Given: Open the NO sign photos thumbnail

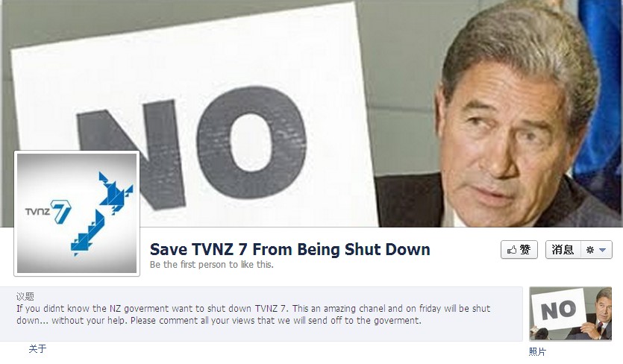Looking at the screenshot, I should (x=570, y=313).
